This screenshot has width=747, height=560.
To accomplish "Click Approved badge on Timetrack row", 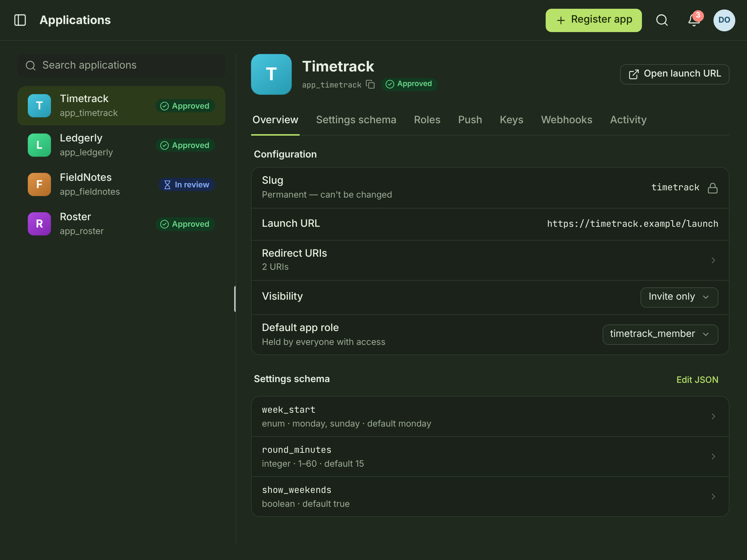I will pos(185,106).
